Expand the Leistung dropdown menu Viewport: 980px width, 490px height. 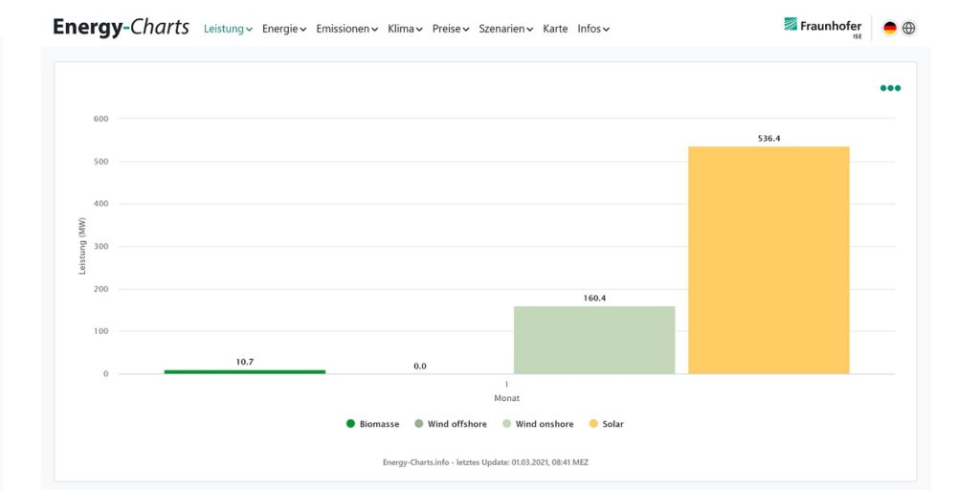tap(228, 29)
